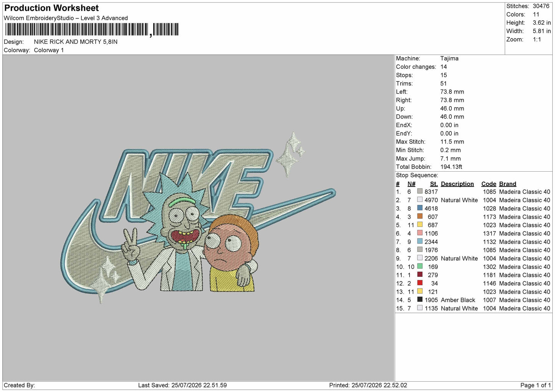Click stitch count '2344' in row 7

pos(431,242)
